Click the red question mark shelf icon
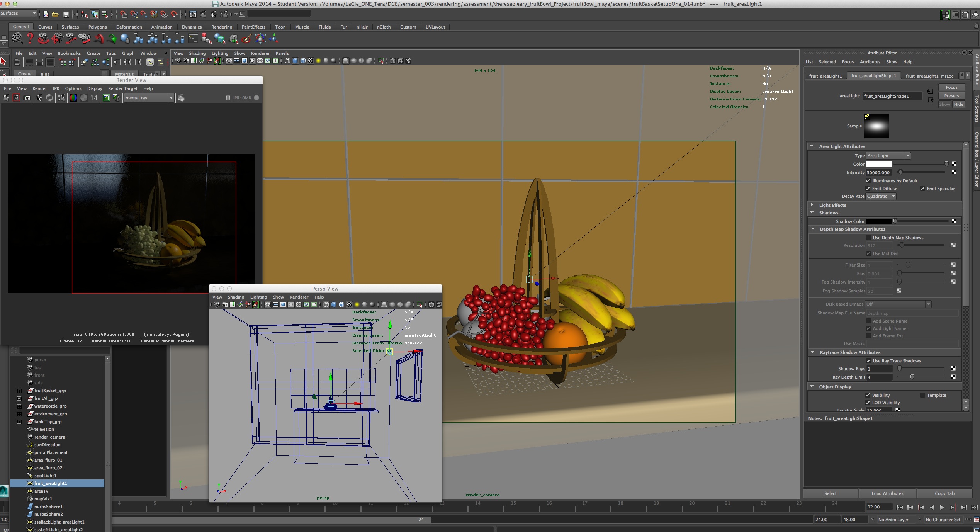 click(x=30, y=38)
